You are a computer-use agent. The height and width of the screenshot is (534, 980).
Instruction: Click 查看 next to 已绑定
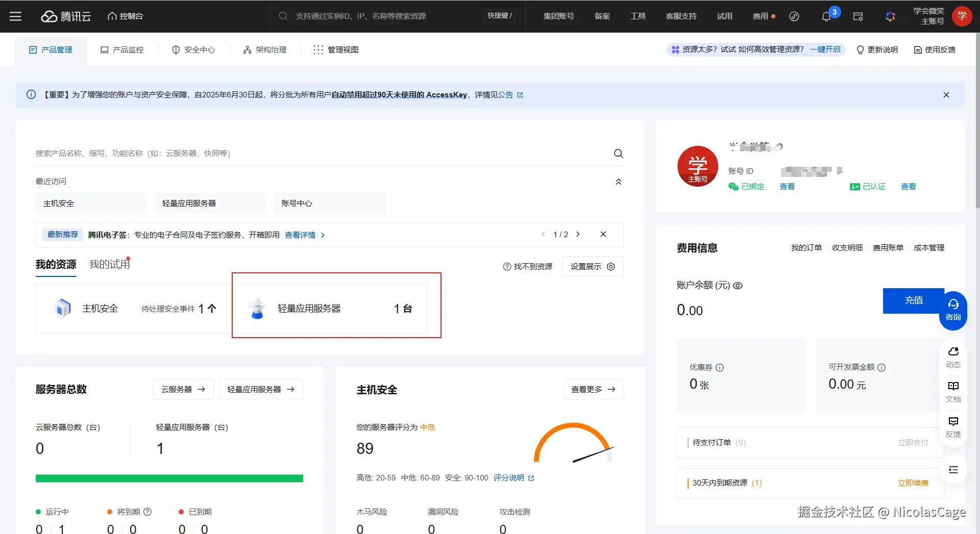click(x=787, y=187)
